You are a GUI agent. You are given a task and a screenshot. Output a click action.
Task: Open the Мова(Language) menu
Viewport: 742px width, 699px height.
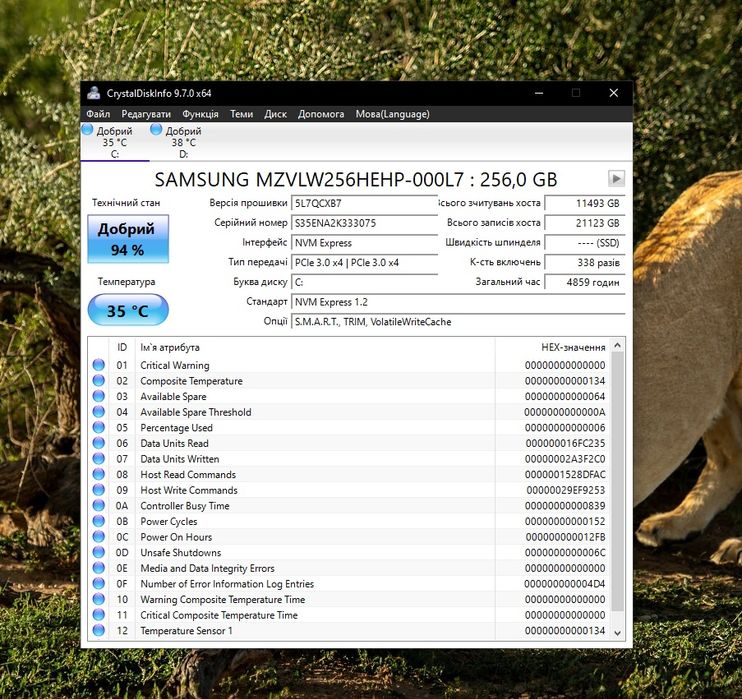coord(393,114)
